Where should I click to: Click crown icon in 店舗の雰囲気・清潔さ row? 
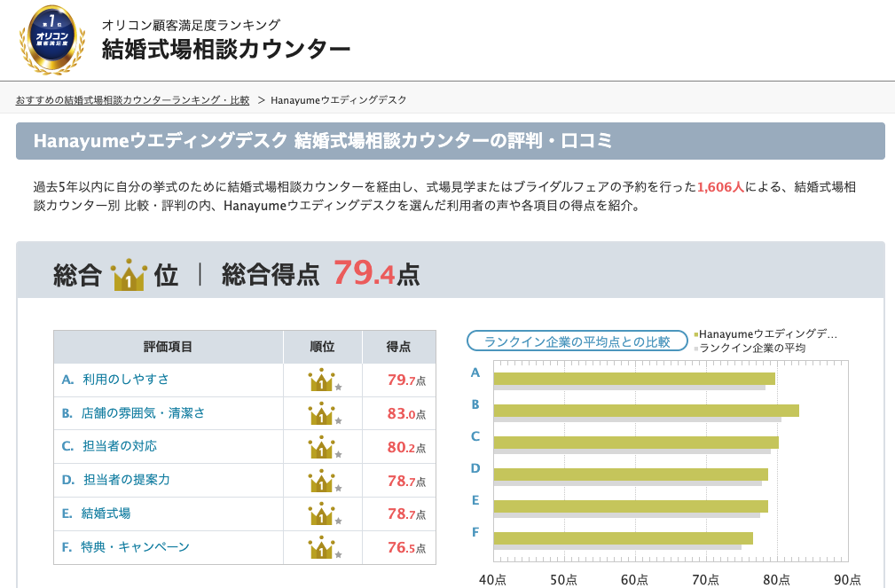(321, 413)
